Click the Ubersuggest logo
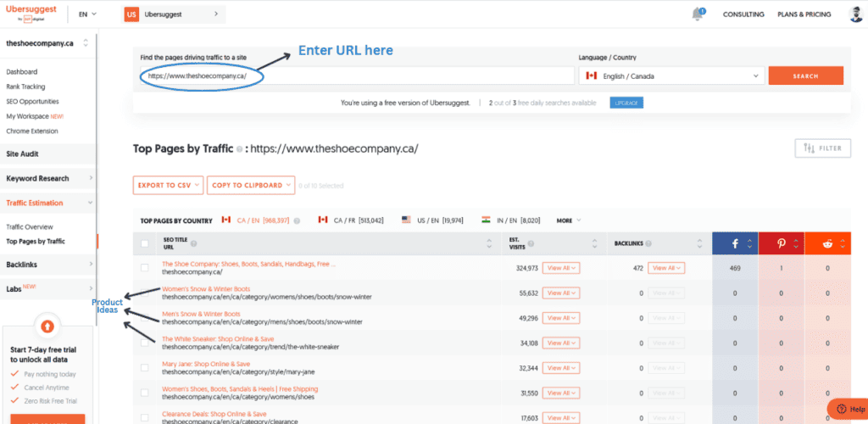The width and height of the screenshot is (868, 424). (31, 14)
